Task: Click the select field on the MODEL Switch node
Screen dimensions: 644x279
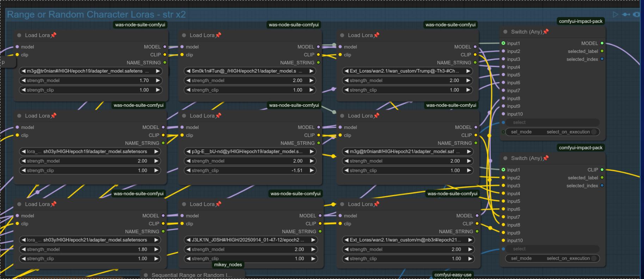Action: pyautogui.click(x=552, y=122)
